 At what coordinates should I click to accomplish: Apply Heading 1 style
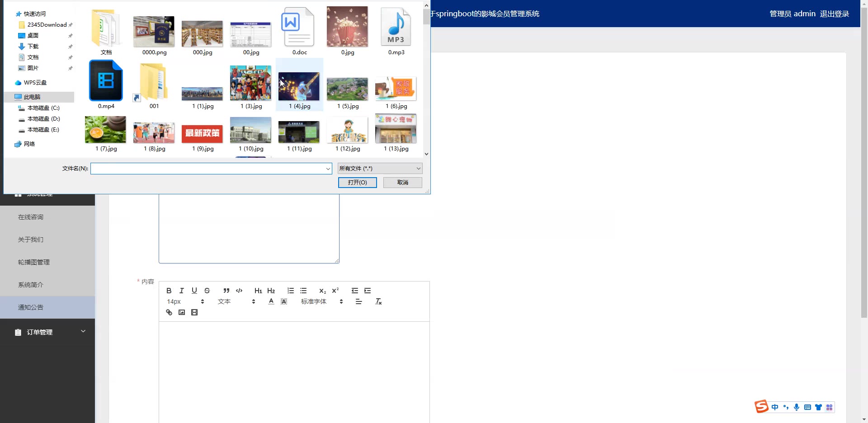tap(258, 291)
